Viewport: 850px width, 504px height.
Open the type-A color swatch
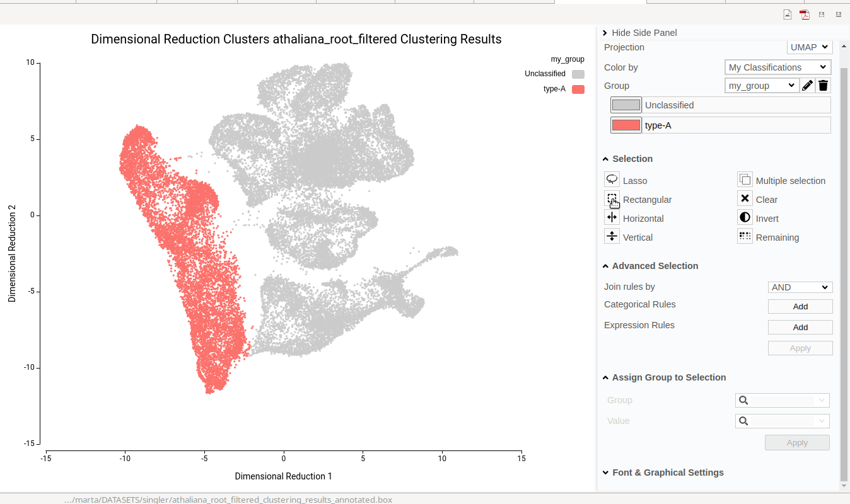coord(626,125)
